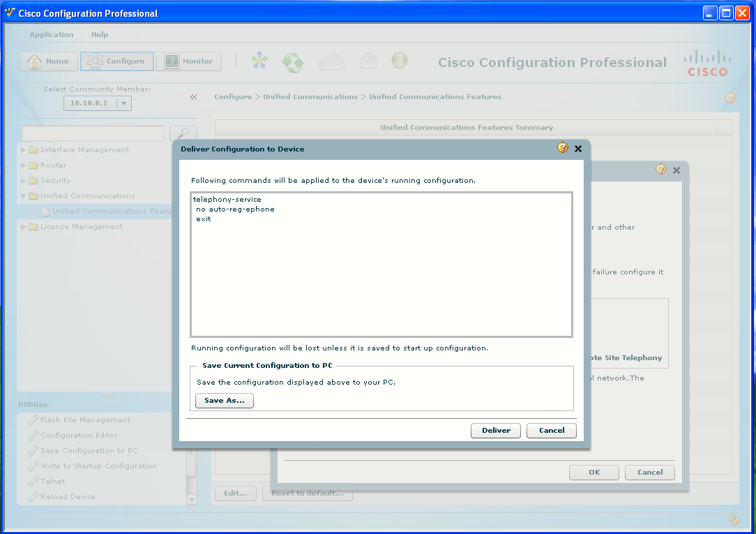Image resolution: width=756 pixels, height=534 pixels.
Task: Click the page help icon at top right
Action: pos(731,98)
